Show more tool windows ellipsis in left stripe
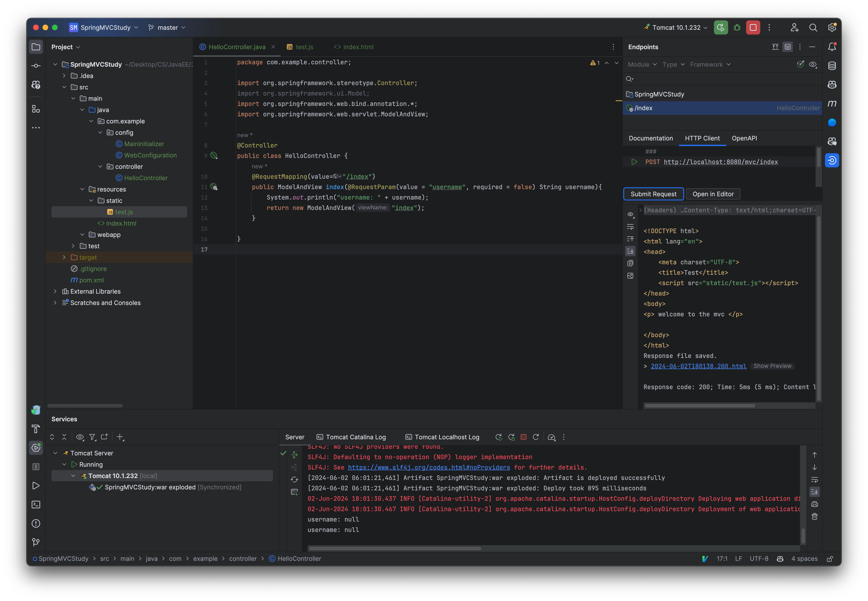Screen dimensions: 868x601 tap(36, 128)
